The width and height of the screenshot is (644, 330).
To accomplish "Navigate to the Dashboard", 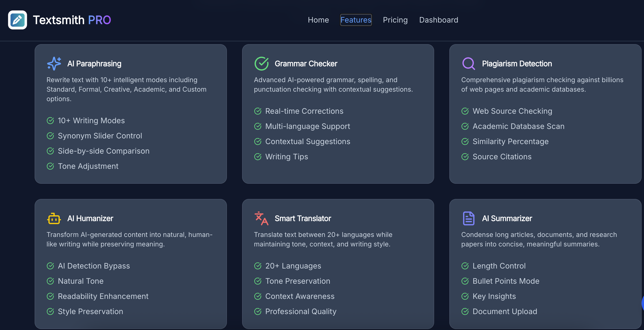I will tap(438, 20).
